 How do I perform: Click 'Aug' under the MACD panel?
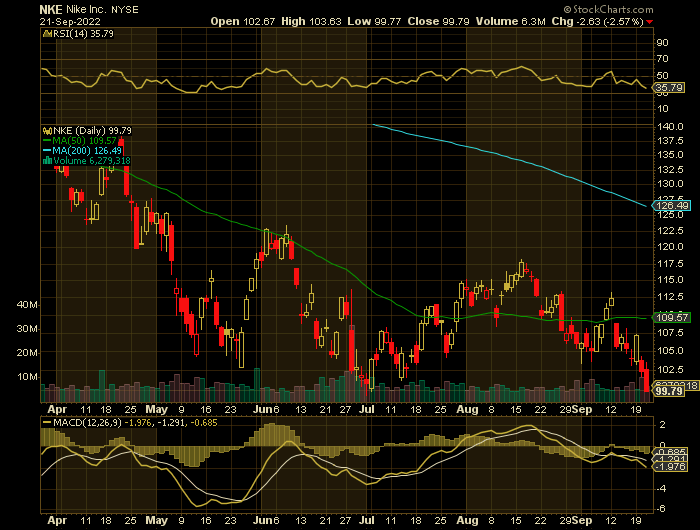point(467,521)
